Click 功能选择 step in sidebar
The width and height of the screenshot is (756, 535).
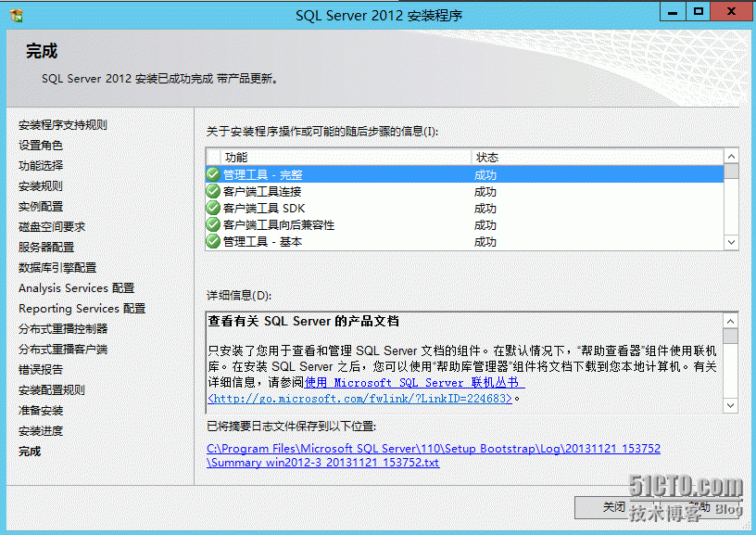tap(41, 165)
